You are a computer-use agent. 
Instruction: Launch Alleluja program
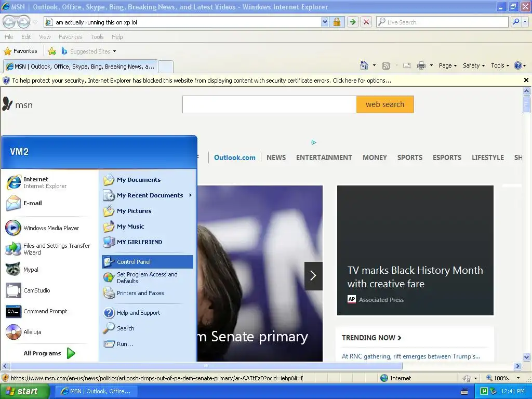click(50, 332)
